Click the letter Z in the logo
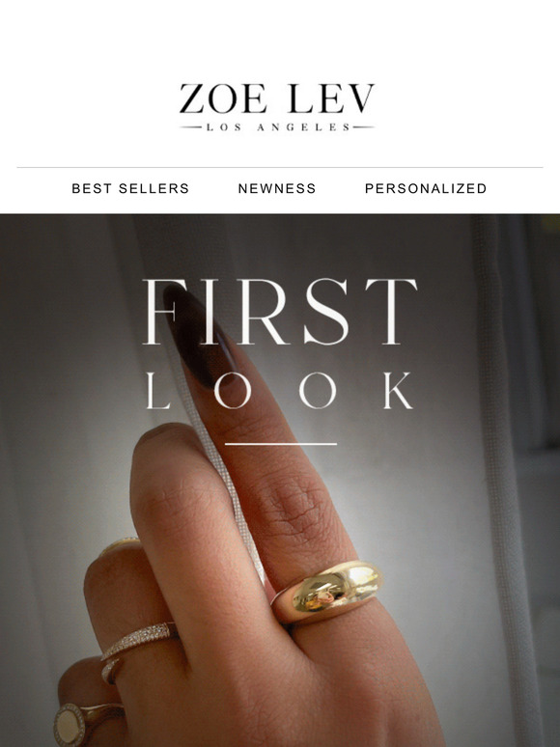The height and width of the screenshot is (747, 560). [x=191, y=98]
